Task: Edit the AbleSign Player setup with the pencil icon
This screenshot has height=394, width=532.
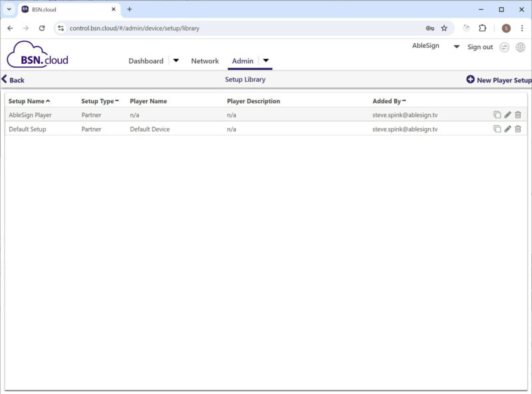Action: (x=507, y=114)
